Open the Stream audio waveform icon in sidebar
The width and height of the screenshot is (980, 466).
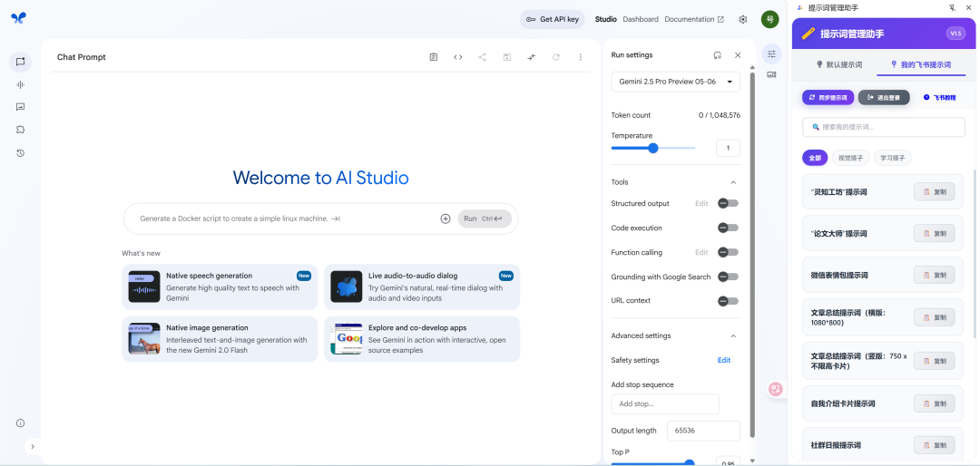pyautogui.click(x=20, y=84)
